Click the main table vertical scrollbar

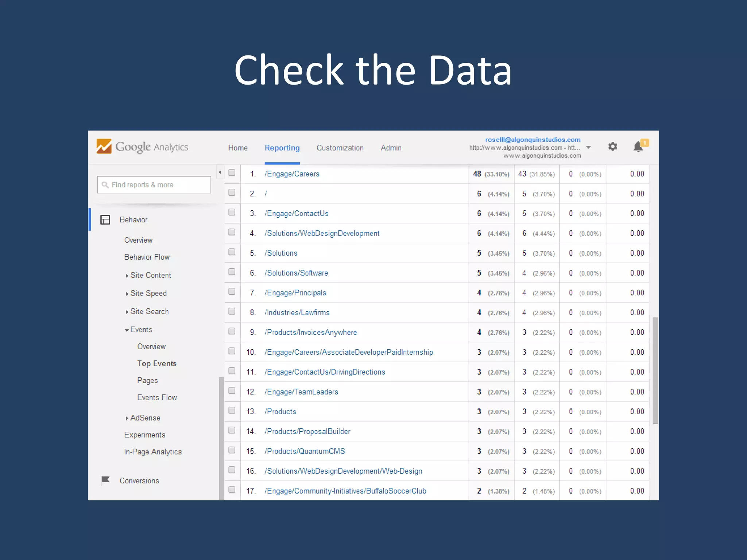pyautogui.click(x=655, y=370)
